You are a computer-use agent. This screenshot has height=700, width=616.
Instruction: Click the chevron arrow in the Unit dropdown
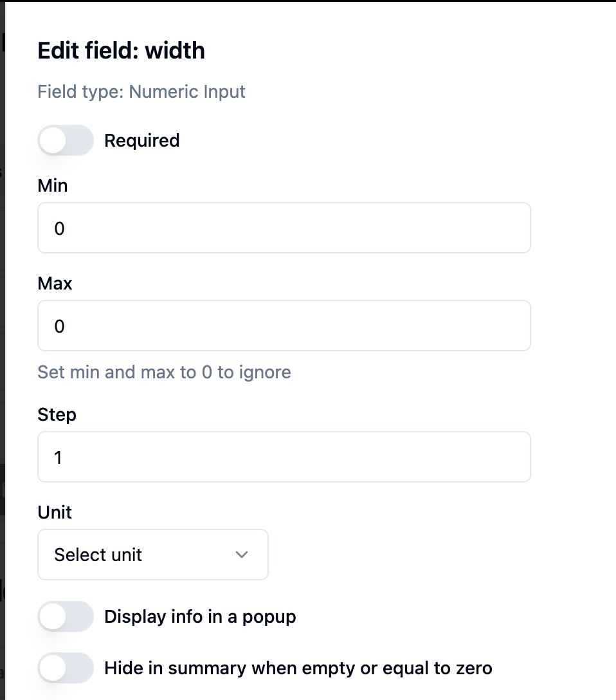(x=242, y=555)
